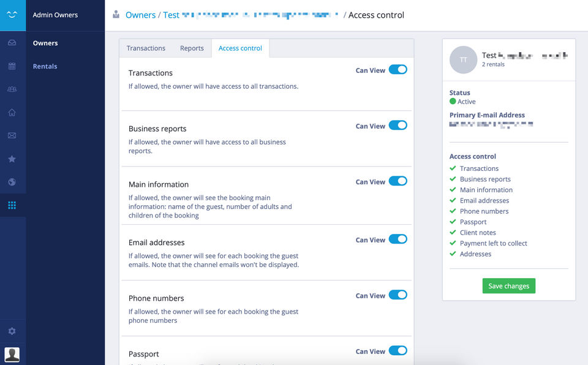
Task: Turn off Email addresses Can View toggle
Action: tap(398, 239)
